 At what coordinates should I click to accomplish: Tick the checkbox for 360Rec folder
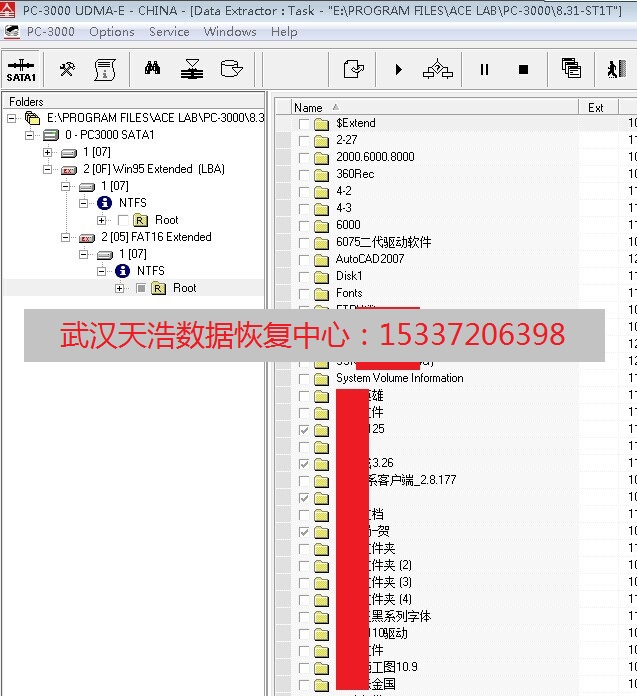point(304,174)
